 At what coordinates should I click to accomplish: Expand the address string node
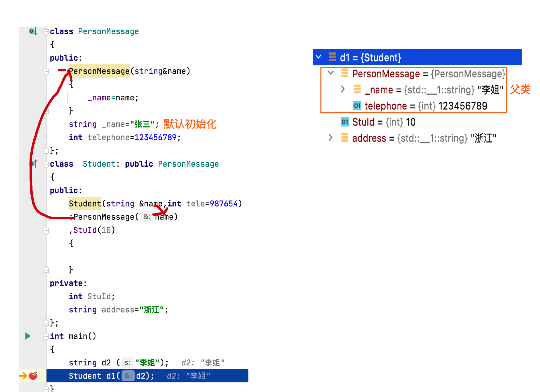[330, 138]
